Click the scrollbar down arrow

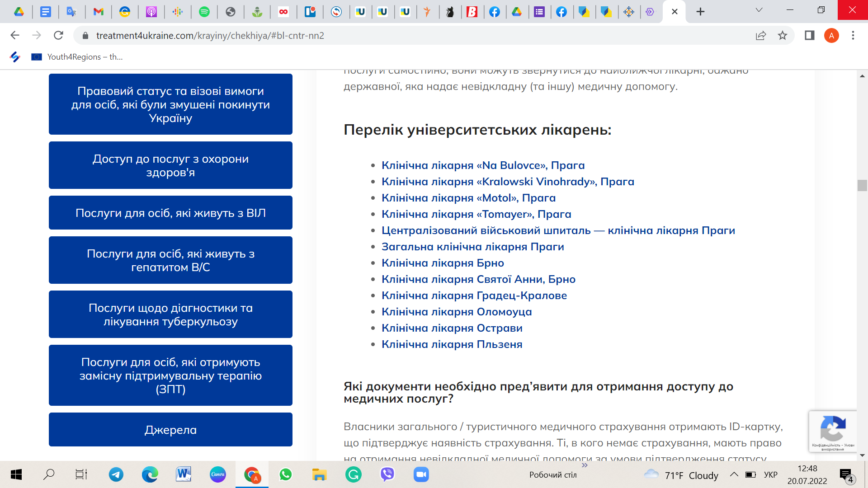point(862,455)
